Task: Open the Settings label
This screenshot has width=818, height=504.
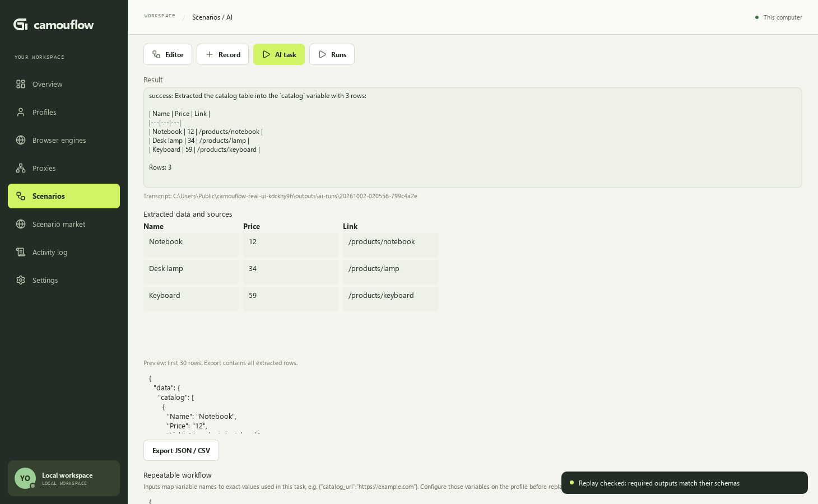Action: coord(45,281)
